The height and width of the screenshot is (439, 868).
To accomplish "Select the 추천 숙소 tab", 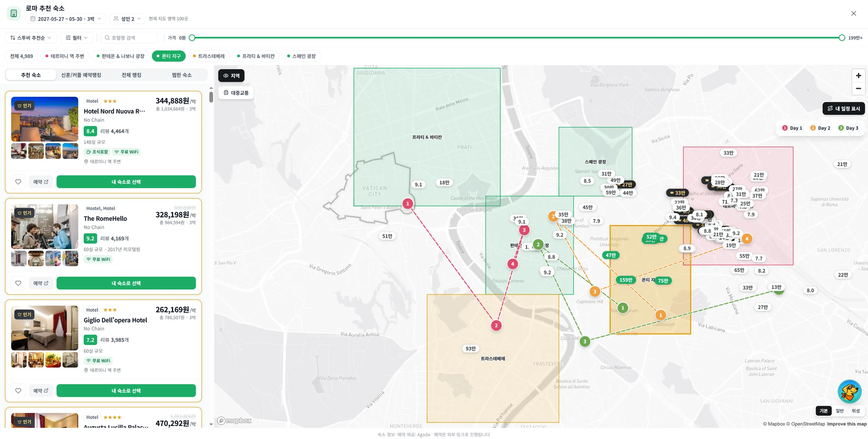I will coord(31,75).
